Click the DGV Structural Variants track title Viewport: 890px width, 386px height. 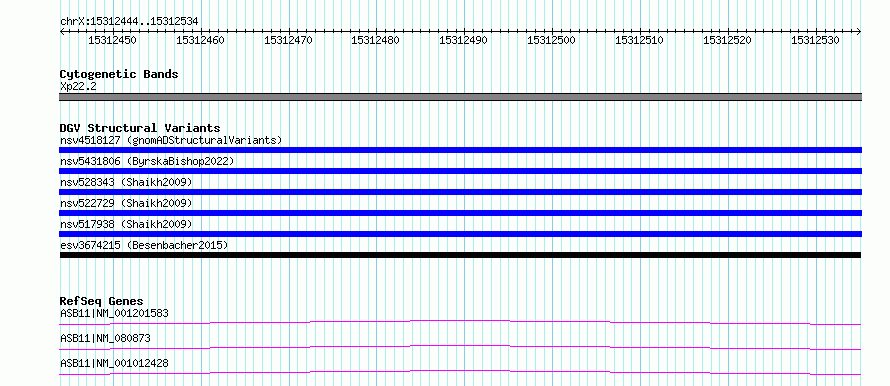pos(140,128)
